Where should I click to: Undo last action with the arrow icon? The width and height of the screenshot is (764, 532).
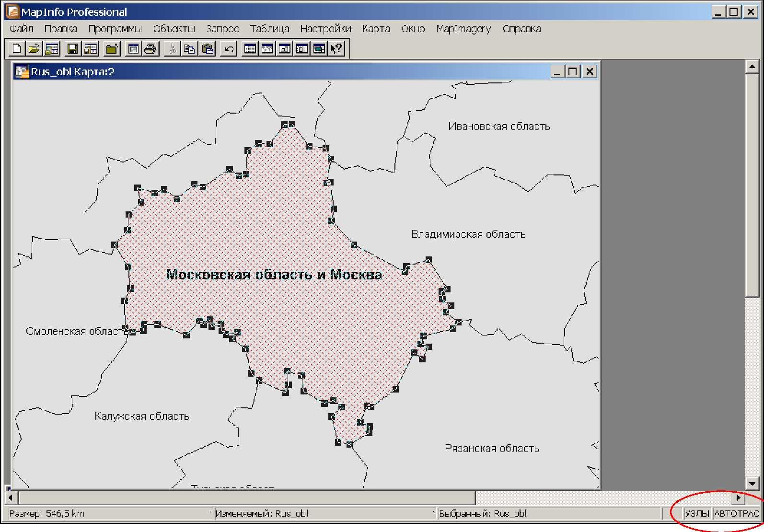[x=229, y=48]
